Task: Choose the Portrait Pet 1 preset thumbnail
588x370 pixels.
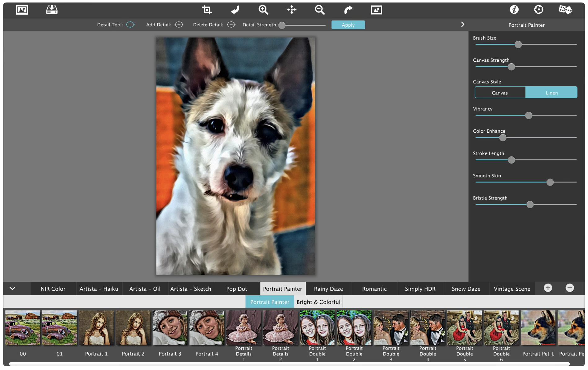Action: click(538, 328)
